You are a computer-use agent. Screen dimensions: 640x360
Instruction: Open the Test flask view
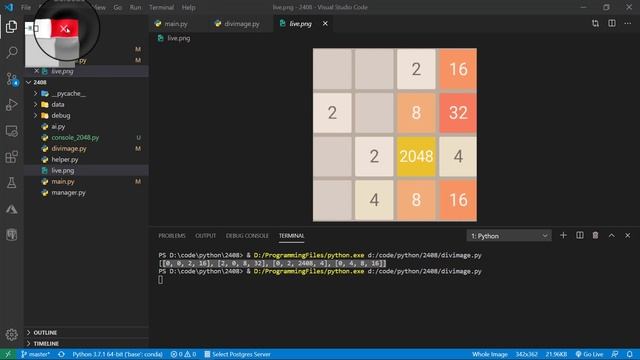click(11, 183)
